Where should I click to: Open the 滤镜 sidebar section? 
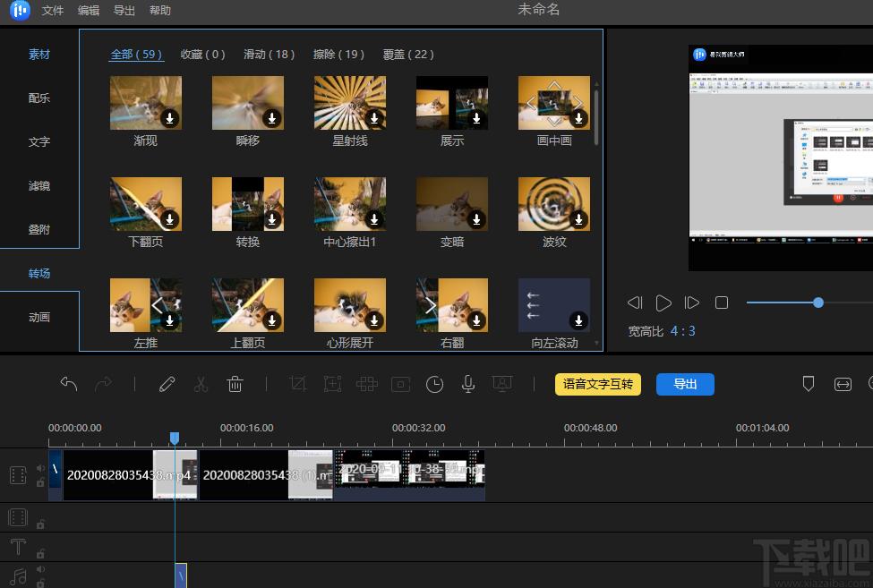point(39,186)
